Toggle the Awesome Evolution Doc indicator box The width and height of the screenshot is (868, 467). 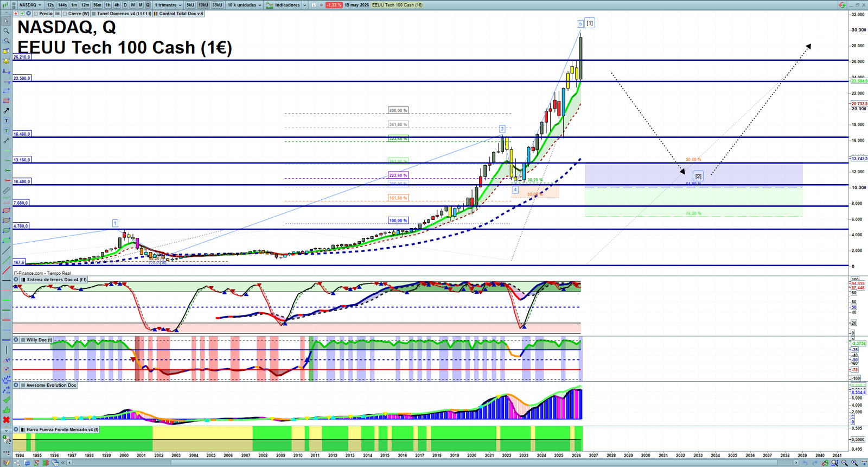(23, 385)
